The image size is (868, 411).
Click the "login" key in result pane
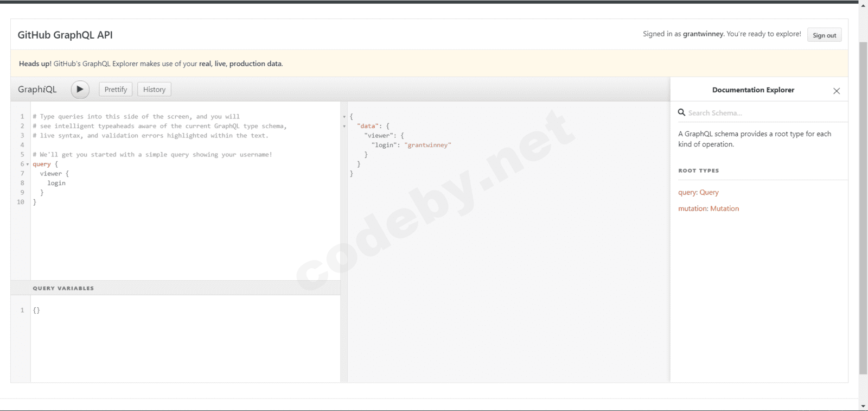[x=385, y=145]
